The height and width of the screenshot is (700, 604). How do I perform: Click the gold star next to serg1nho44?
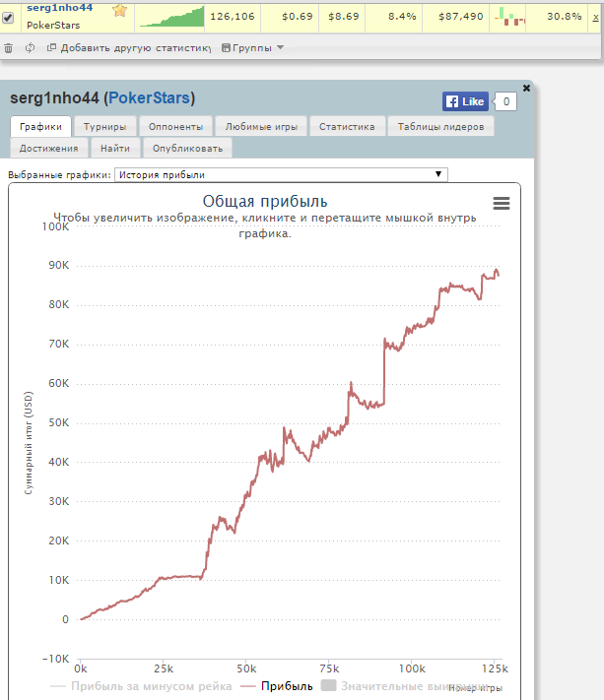(x=119, y=10)
